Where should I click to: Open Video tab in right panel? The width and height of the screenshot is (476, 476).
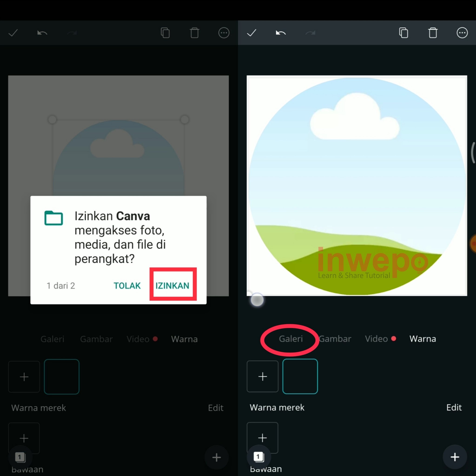[377, 339]
